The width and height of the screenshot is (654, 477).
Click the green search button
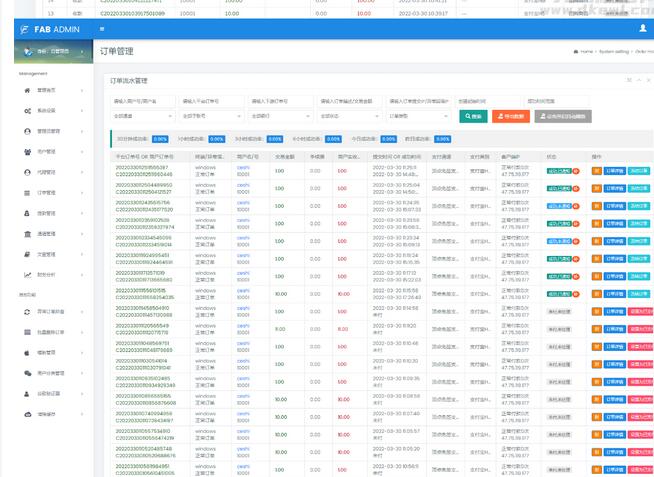473,116
